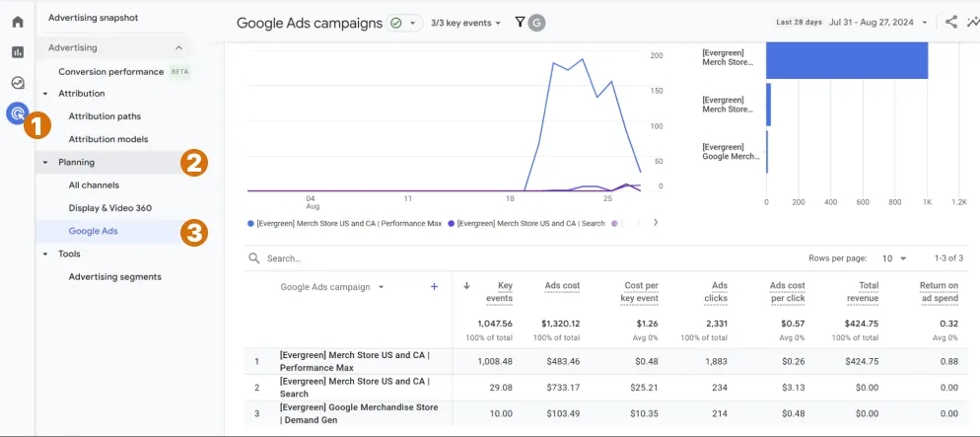980x437 pixels.
Task: Click the largest blue bar in chart
Action: point(847,60)
